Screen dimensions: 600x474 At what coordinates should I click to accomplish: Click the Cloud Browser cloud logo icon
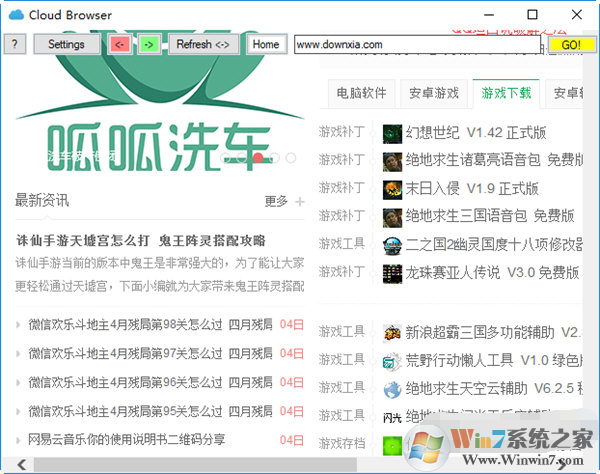point(16,15)
